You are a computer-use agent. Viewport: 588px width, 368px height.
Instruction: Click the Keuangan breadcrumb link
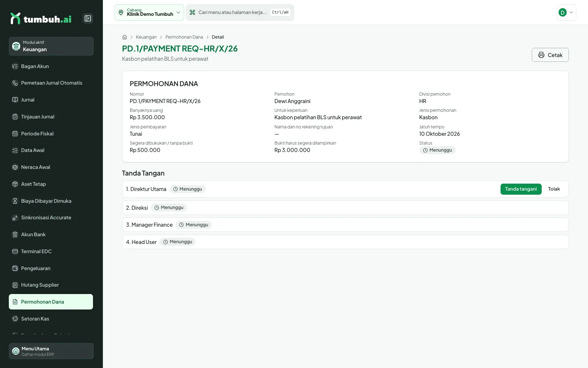(146, 37)
